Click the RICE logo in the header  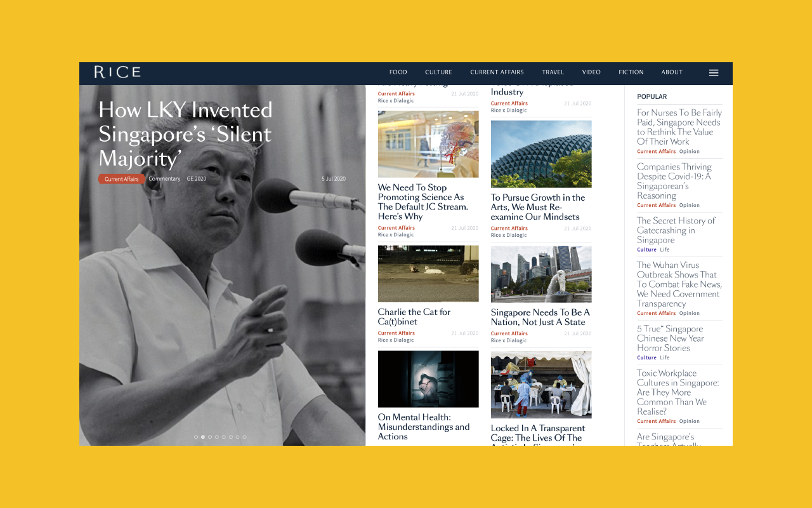117,72
